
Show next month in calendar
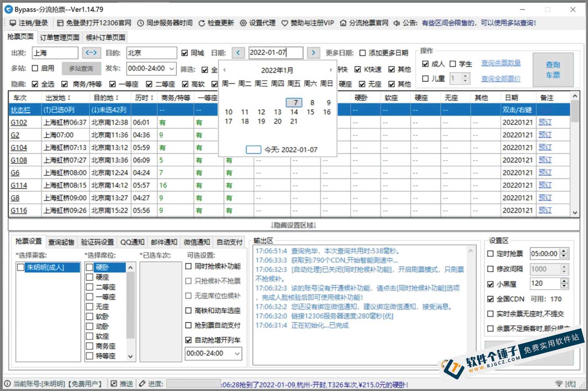[x=331, y=70]
